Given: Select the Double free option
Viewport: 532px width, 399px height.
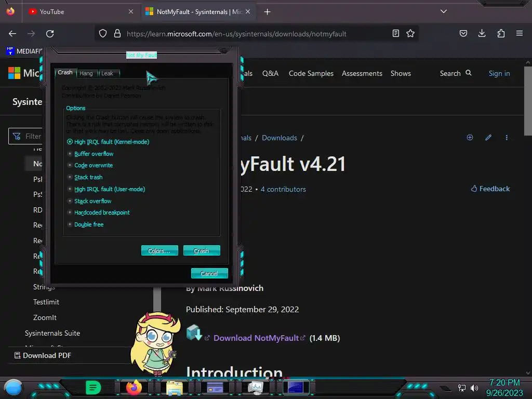Looking at the screenshot, I should [85, 224].
